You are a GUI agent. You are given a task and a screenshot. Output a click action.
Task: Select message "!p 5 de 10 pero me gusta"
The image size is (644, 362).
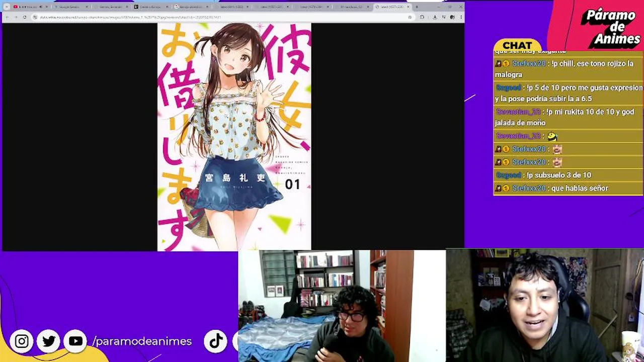click(x=569, y=93)
